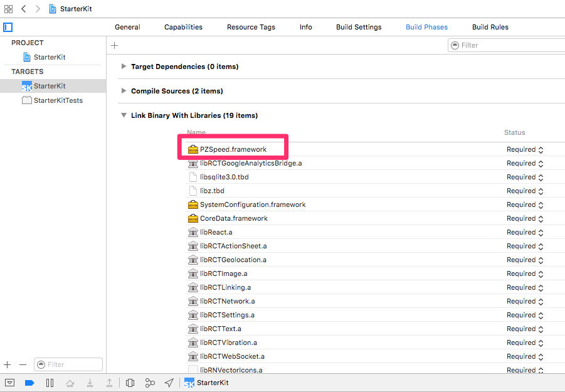Toggle breakpoints activation
The height and width of the screenshot is (392, 565).
coord(29,383)
